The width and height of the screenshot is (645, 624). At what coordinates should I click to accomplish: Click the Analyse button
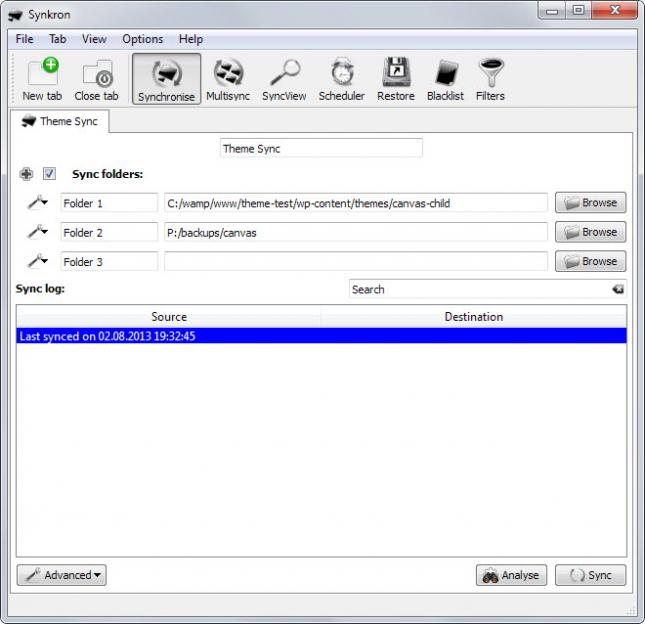click(511, 575)
